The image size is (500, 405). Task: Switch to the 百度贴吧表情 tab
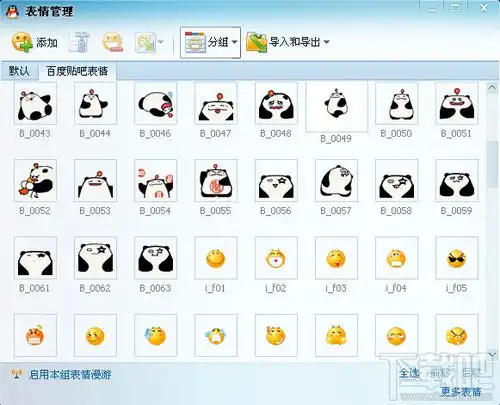[77, 71]
